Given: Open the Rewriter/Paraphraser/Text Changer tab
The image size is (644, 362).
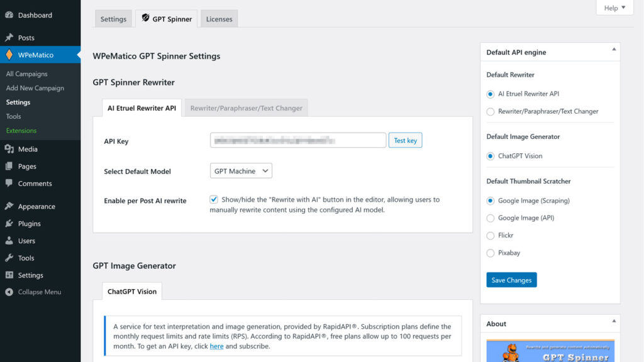Looking at the screenshot, I should (x=246, y=108).
